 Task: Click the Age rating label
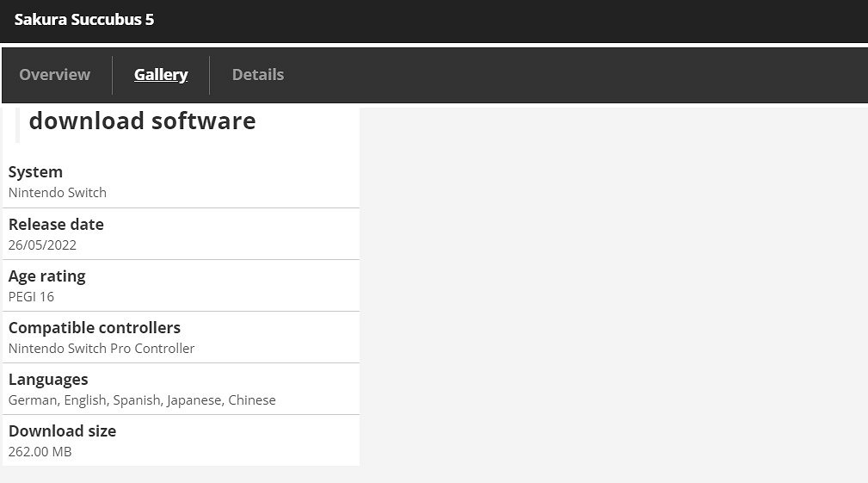click(x=46, y=276)
